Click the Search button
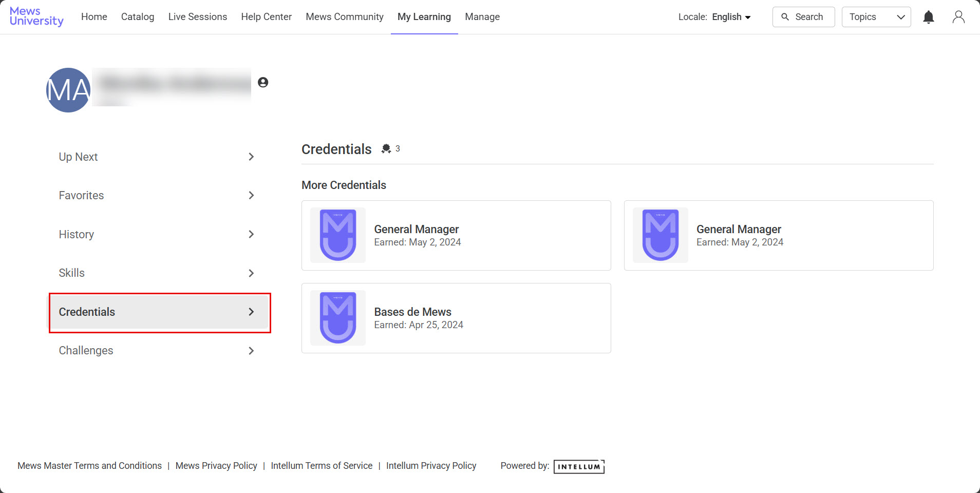The width and height of the screenshot is (980, 493). (x=804, y=17)
